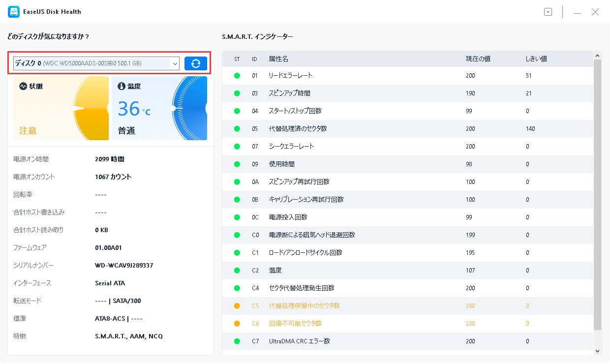Image resolution: width=610 pixels, height=364 pixels.
Task: Select the 注意 health status label
Action: [28, 131]
